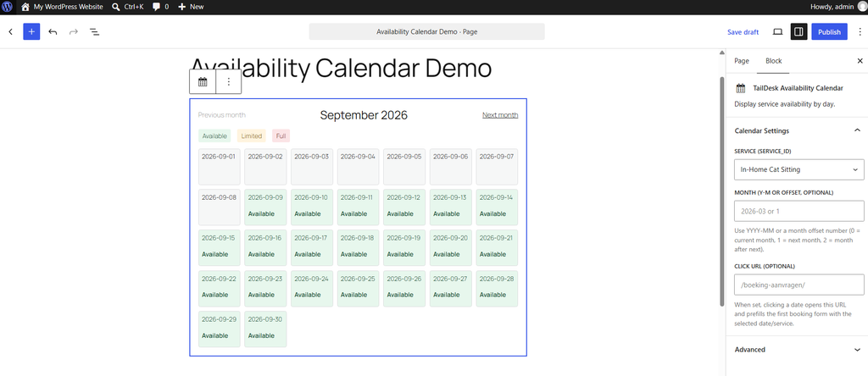Open the desktop preview view icon
This screenshot has height=376, width=868.
[x=777, y=31]
